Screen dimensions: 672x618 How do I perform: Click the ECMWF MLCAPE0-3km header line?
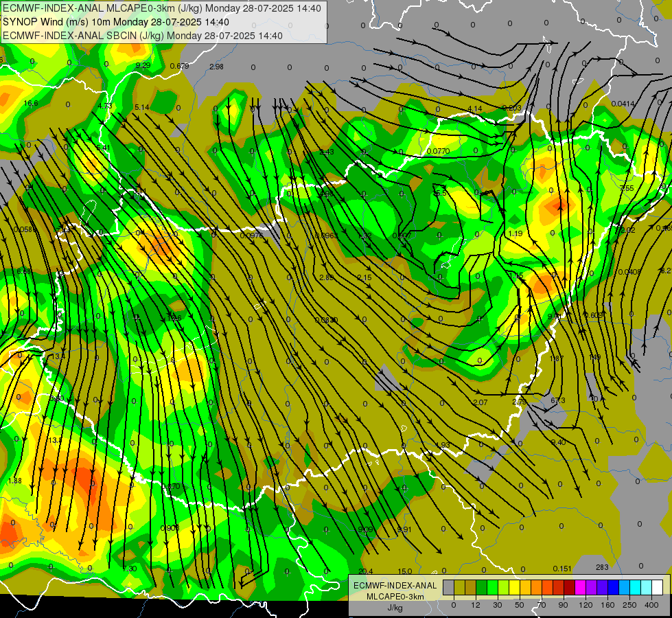[161, 8]
